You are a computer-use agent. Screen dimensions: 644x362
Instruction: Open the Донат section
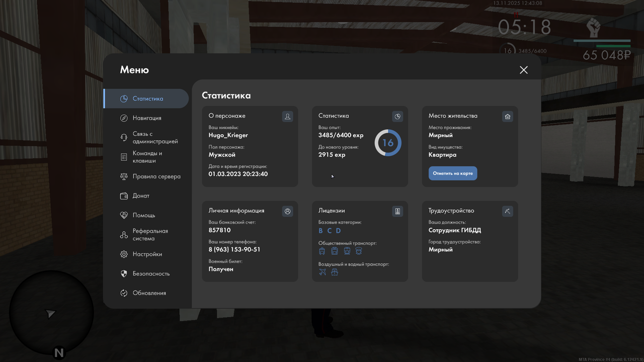click(x=146, y=196)
